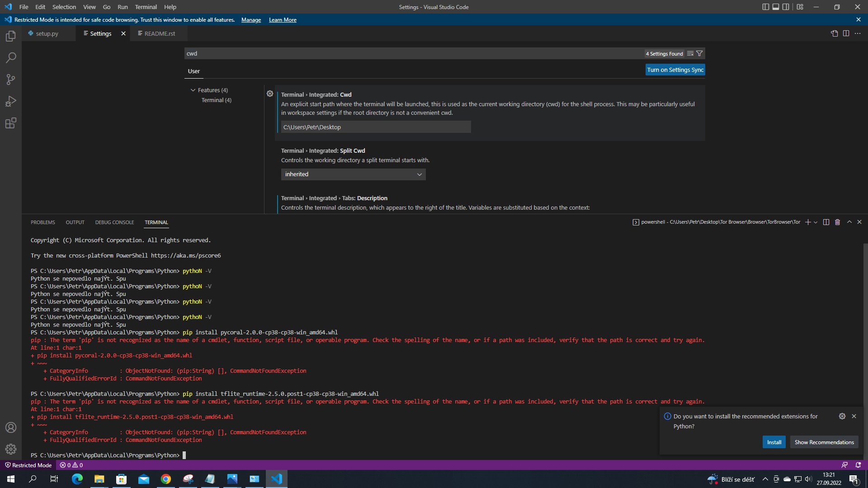Open the Learn More link about Restricted Mode

(x=282, y=19)
